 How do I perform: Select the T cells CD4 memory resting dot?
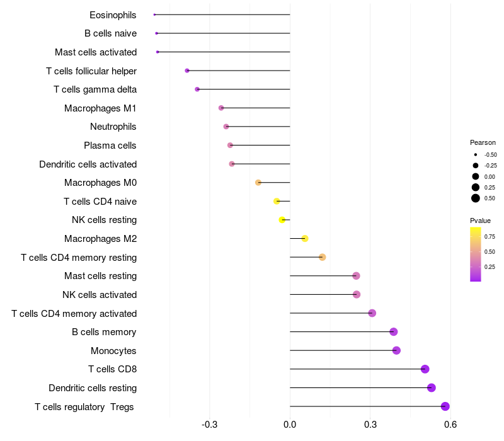(323, 257)
